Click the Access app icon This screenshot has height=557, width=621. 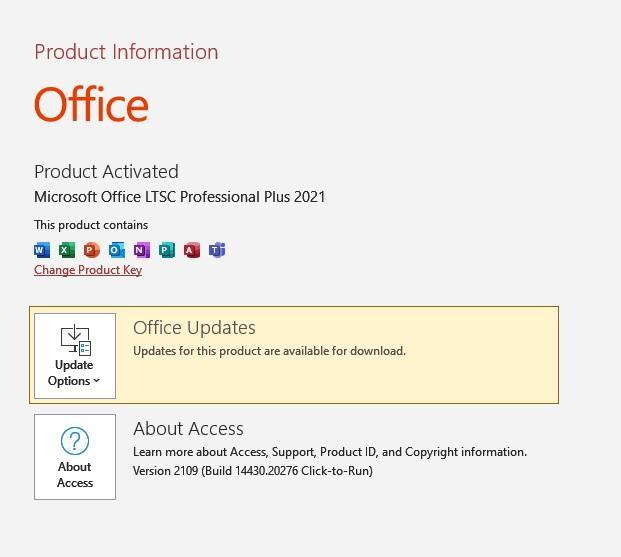(192, 250)
